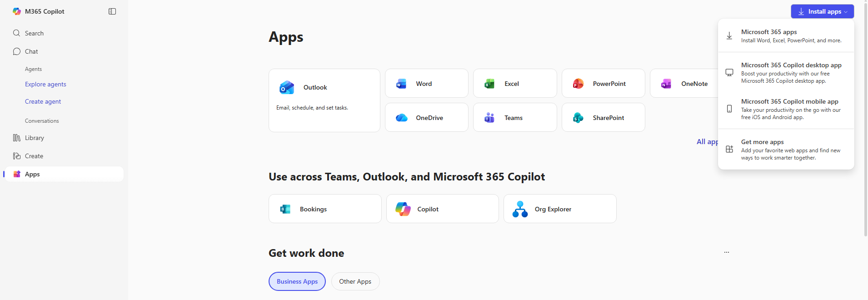868x300 pixels.
Task: Click the download arrow icon beside Microsoft 365 apps
Action: point(729,36)
